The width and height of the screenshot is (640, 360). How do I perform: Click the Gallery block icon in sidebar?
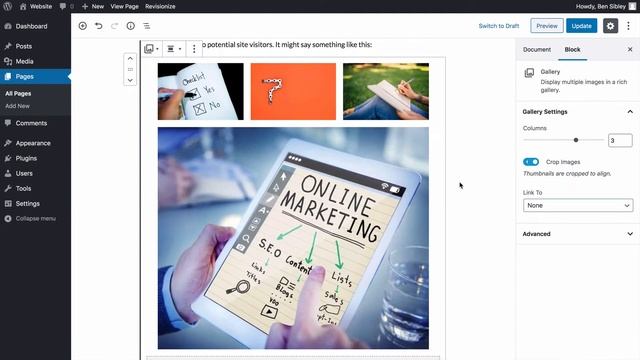tap(529, 73)
